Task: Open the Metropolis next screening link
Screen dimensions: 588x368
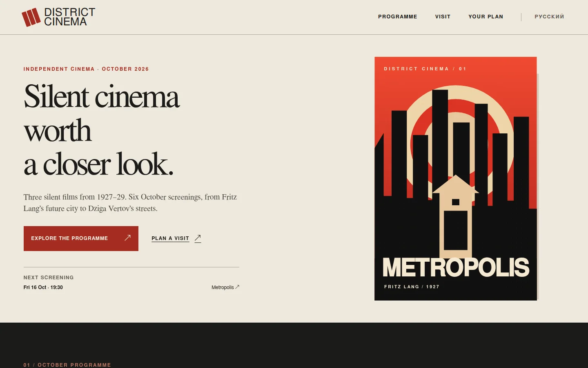Action: click(225, 287)
